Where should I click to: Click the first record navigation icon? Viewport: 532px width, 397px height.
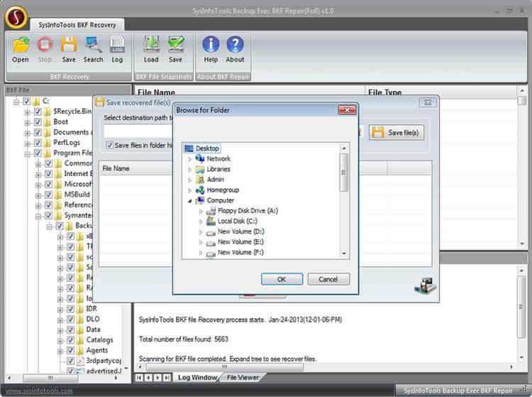(140, 378)
